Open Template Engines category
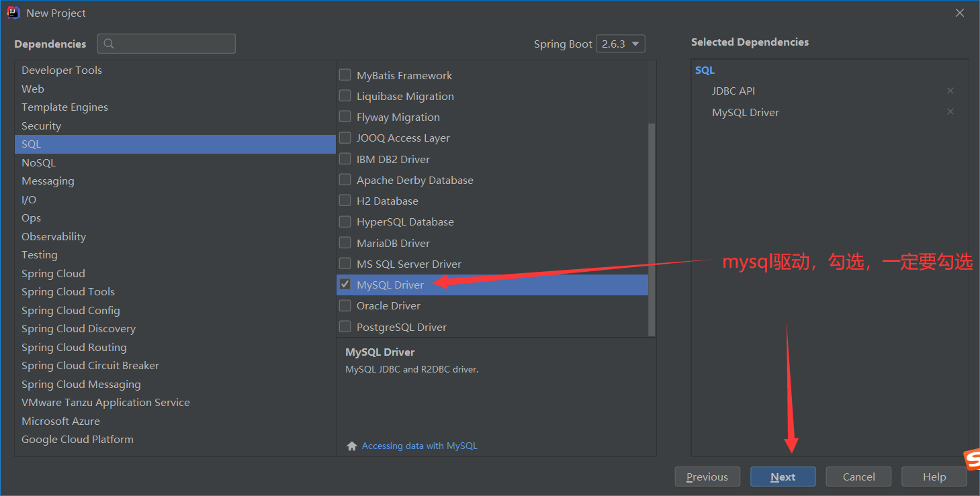Image resolution: width=980 pixels, height=496 pixels. tap(175, 107)
